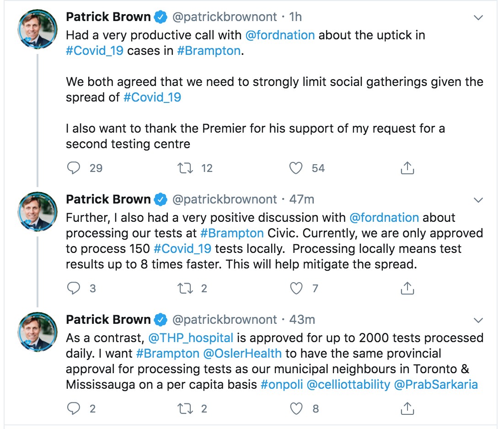
Task: Retweet the first tweet with 12 retweets
Action: tap(185, 168)
